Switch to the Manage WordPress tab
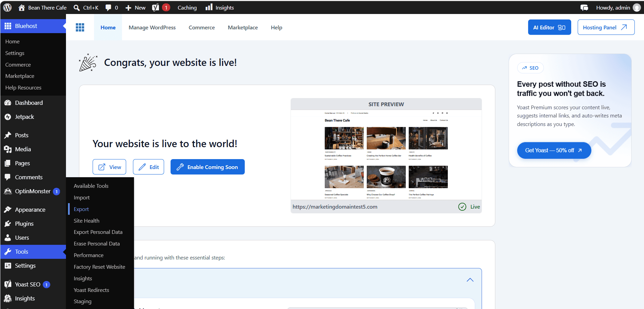Viewport: 644px width, 309px height. tap(152, 27)
